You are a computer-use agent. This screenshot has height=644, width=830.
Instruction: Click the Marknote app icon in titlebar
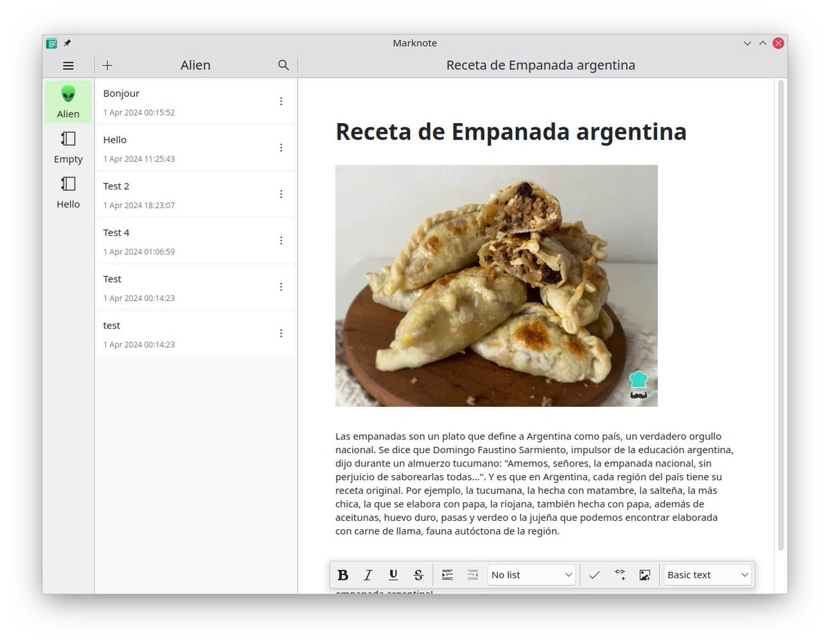pos(51,44)
